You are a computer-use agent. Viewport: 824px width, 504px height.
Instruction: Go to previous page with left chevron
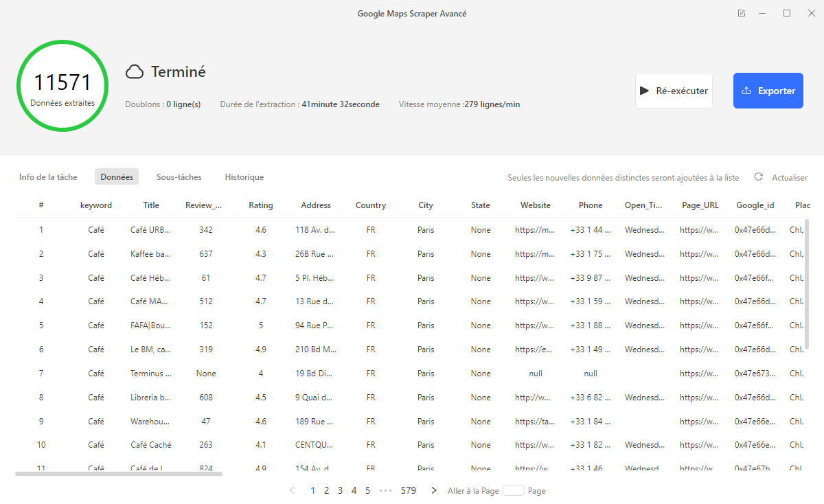click(x=292, y=490)
